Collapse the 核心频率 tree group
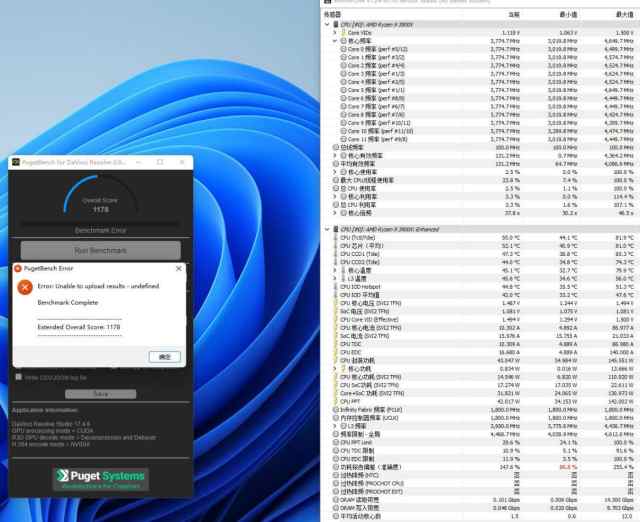Image resolution: width=640 pixels, height=522 pixels. [x=335, y=41]
